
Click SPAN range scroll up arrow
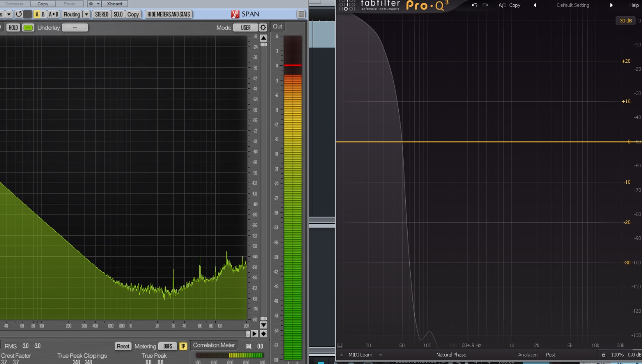264,38
